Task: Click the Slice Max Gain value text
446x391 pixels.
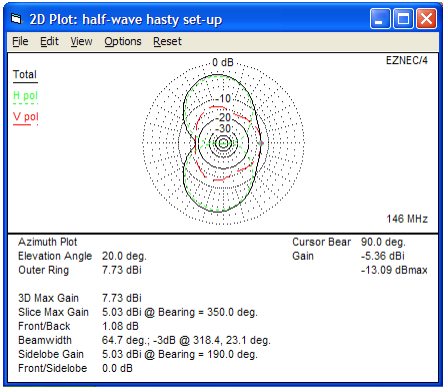Action: click(179, 312)
